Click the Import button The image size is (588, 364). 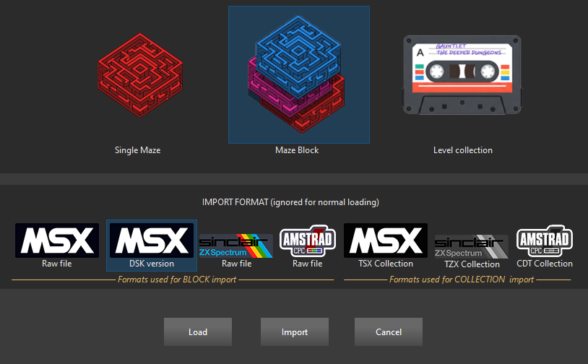click(295, 331)
